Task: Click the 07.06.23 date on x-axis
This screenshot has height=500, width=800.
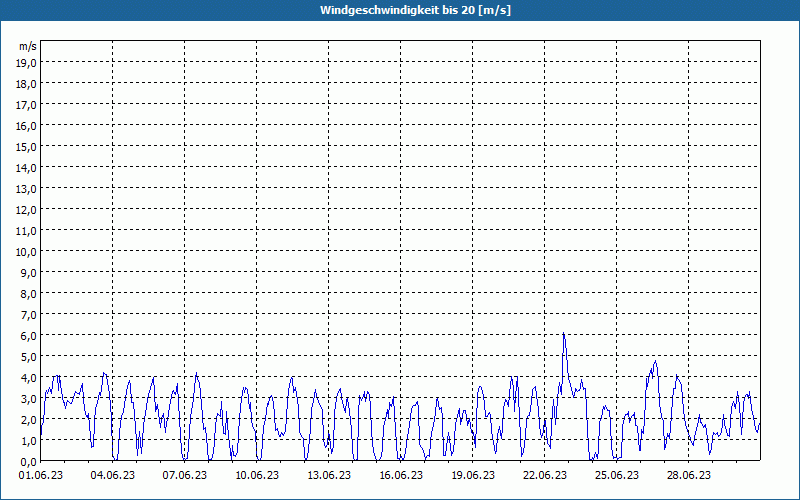Action: pyautogui.click(x=185, y=476)
